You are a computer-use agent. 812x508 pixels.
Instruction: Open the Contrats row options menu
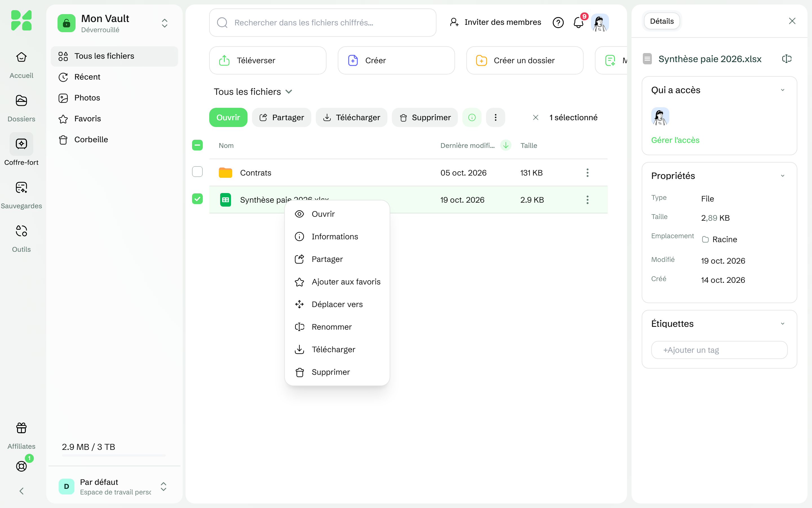(587, 173)
